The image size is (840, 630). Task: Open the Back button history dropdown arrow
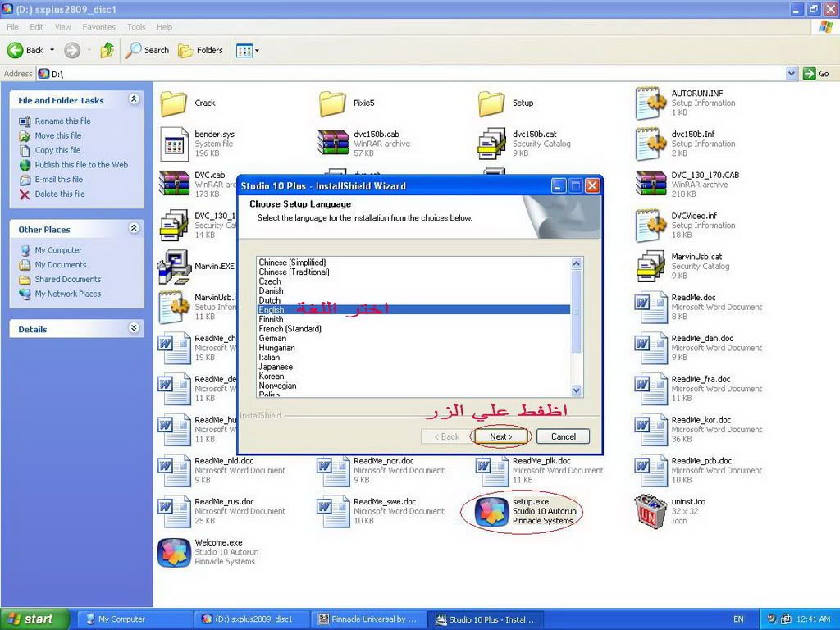[x=52, y=50]
